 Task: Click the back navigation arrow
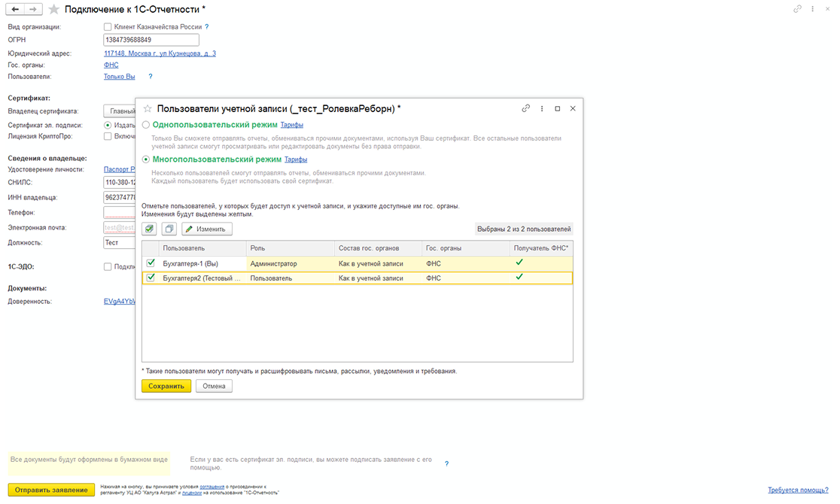[x=15, y=9]
